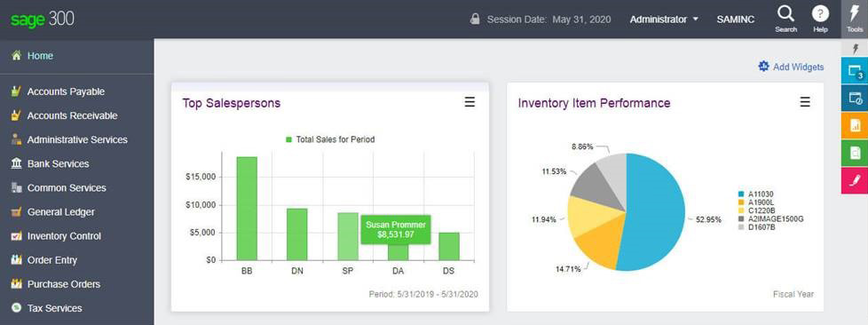Toggle Total Sales for Period legend entry
This screenshot has height=325, width=868.
pyautogui.click(x=330, y=139)
